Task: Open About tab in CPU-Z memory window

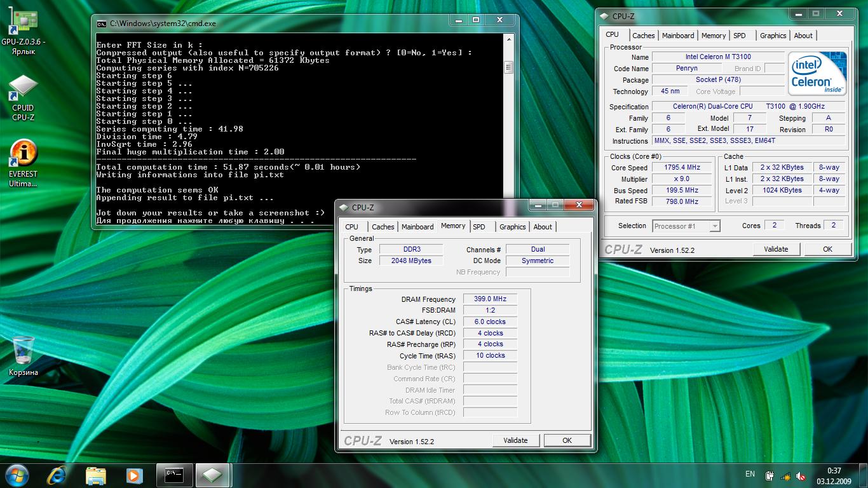Action: pyautogui.click(x=543, y=227)
